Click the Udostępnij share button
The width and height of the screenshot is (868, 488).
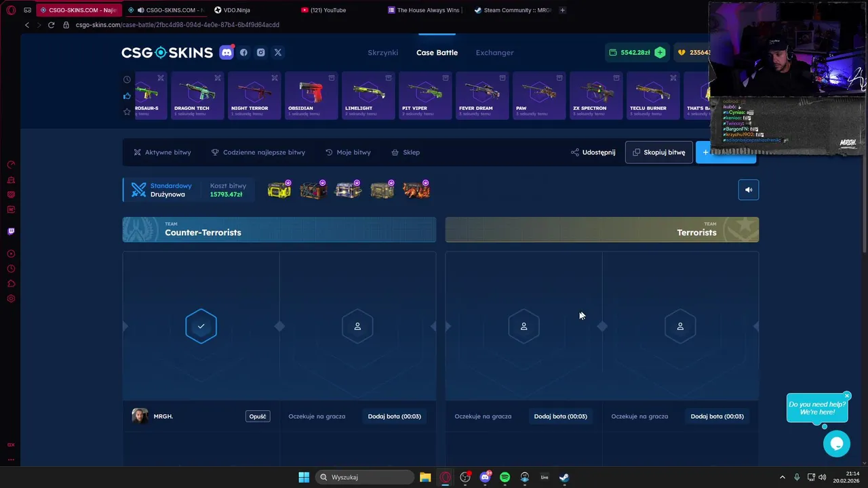(593, 152)
